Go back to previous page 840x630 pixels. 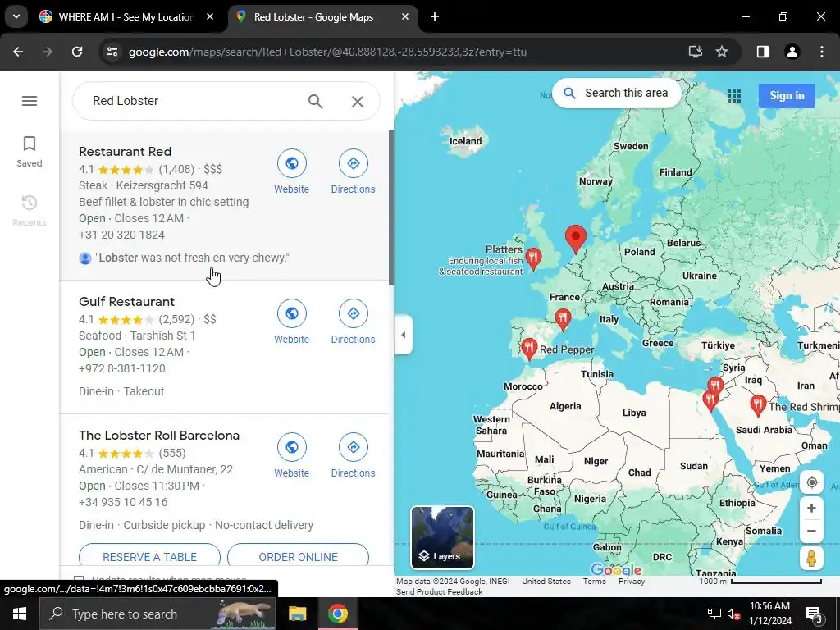[18, 52]
